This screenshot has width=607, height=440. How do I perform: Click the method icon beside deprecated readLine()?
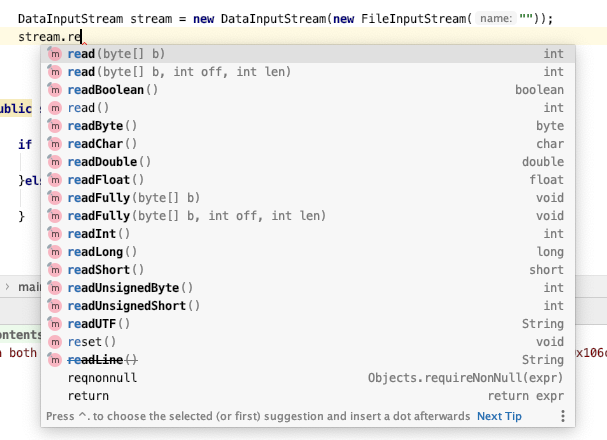[55, 360]
